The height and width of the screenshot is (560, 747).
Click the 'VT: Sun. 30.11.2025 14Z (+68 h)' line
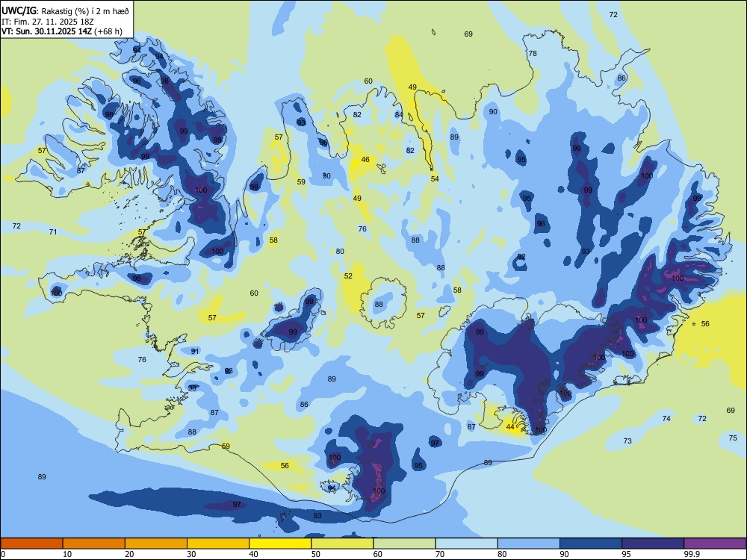[x=62, y=31]
